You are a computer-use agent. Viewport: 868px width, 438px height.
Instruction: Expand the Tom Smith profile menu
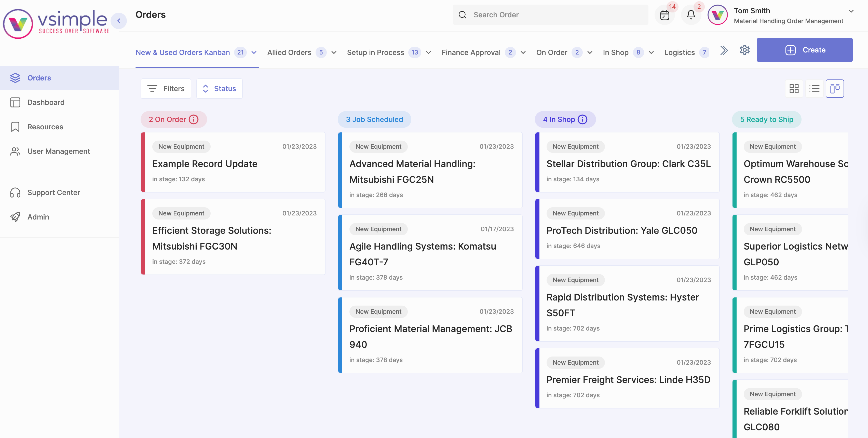[x=852, y=11]
